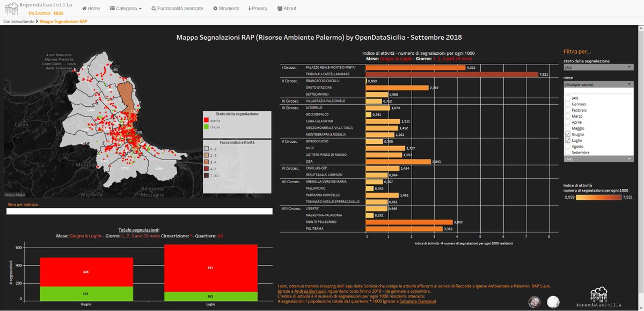This screenshot has width=644, height=311.
Task: Check the Aprile checkbox
Action: 568,122
